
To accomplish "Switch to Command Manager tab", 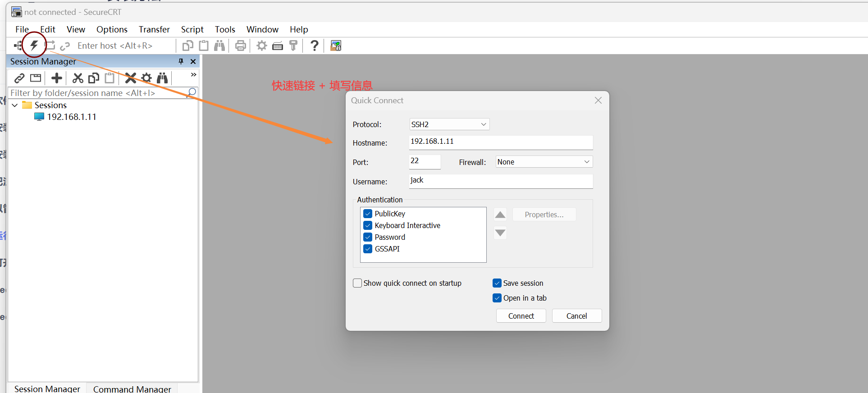I will pyautogui.click(x=132, y=388).
